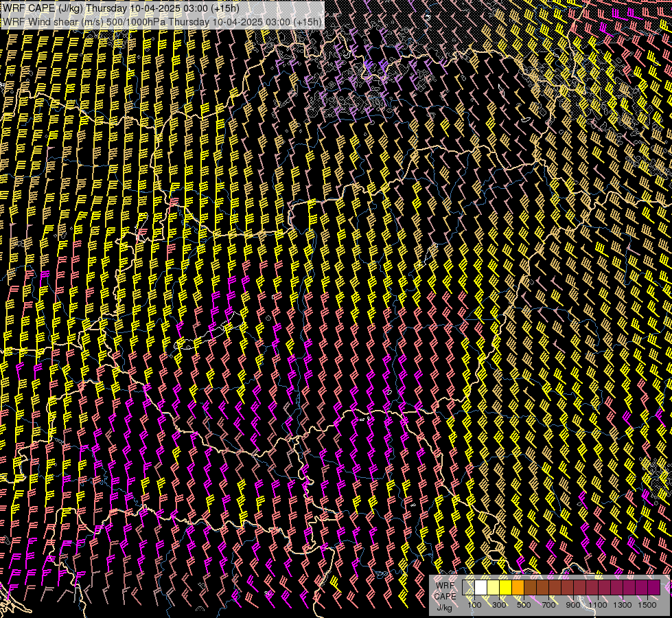
Task: Click the 500 label on the legend
Action: [524, 605]
